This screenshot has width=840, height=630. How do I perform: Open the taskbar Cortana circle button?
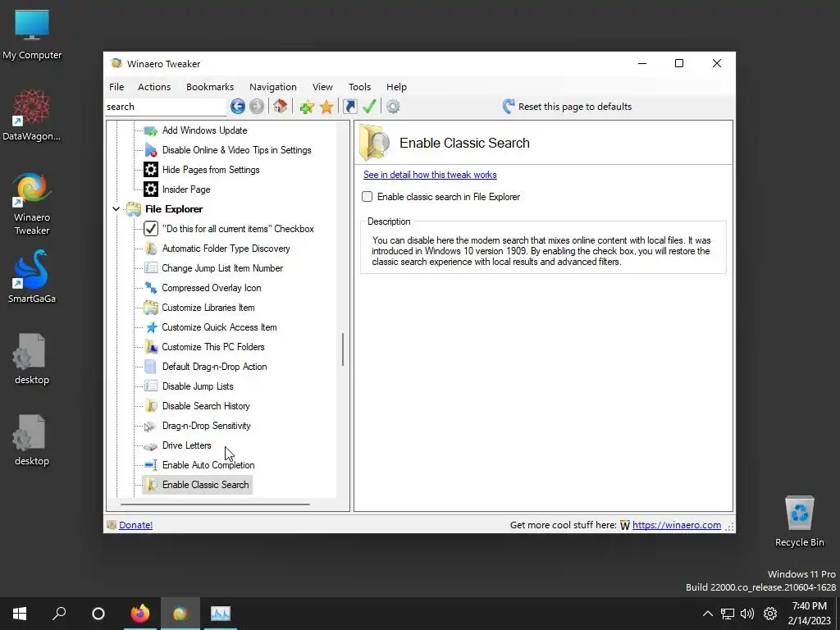coord(98,614)
